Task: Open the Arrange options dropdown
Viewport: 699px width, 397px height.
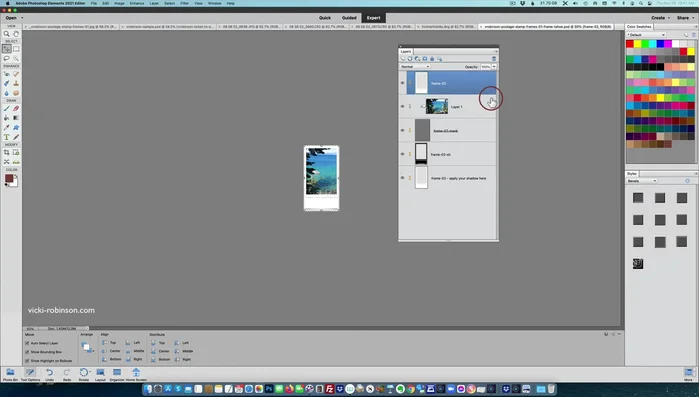Action: coord(87,347)
